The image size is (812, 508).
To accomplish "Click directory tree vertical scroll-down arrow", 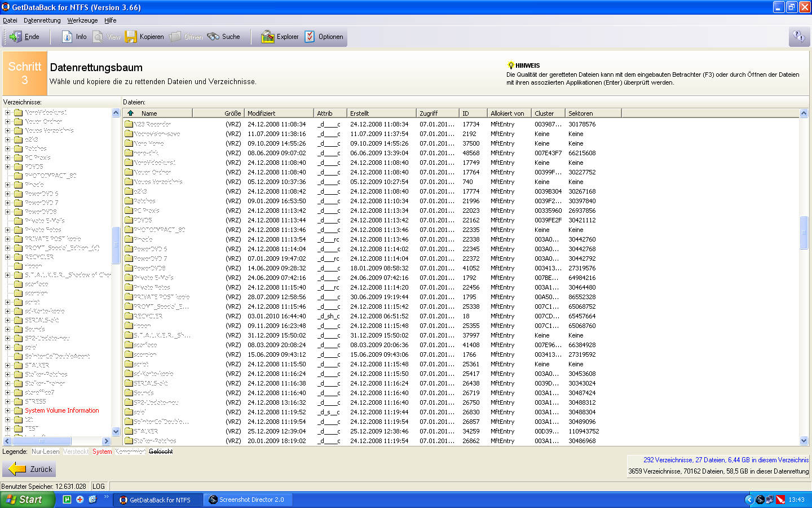I will pos(116,431).
